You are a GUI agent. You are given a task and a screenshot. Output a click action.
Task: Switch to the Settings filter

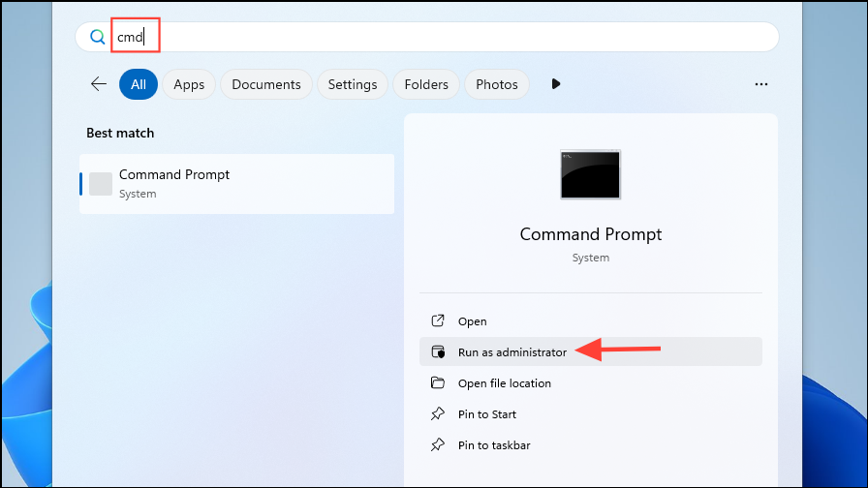pyautogui.click(x=352, y=84)
